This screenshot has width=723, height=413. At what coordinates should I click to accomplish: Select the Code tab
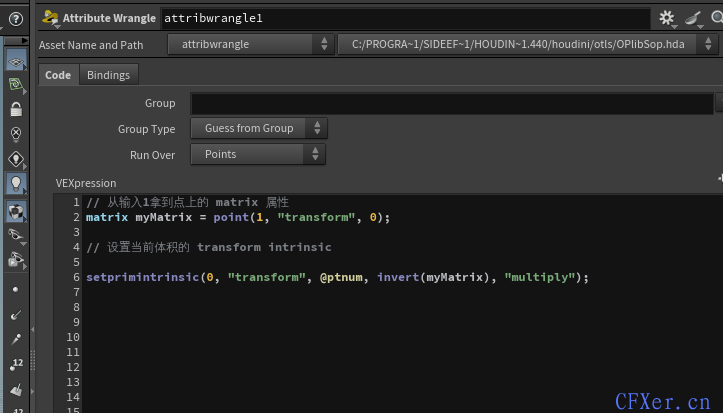click(x=58, y=75)
